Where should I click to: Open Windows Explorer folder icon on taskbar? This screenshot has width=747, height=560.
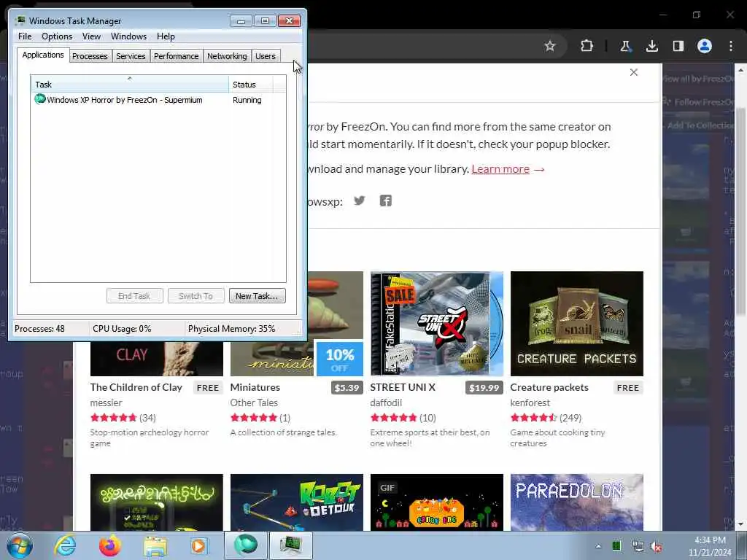point(155,545)
